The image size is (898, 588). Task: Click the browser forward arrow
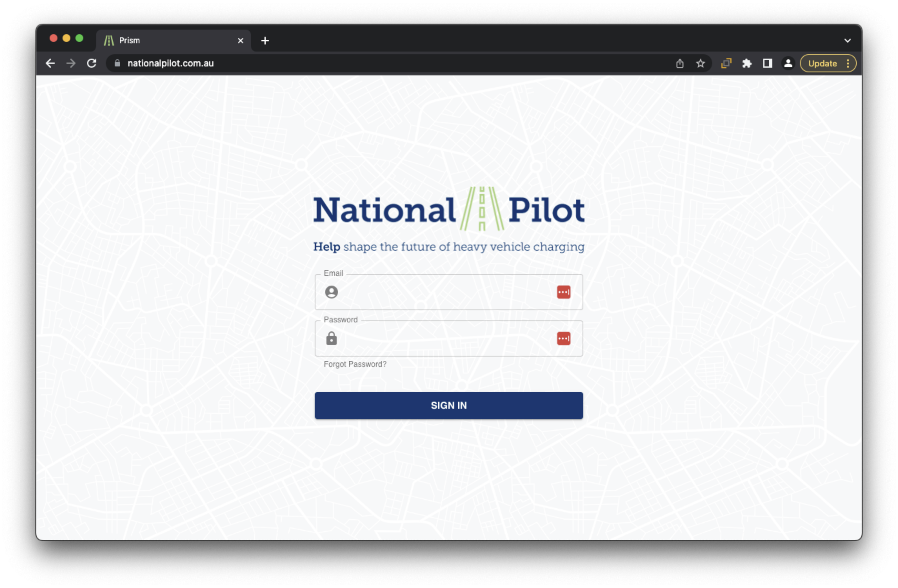pyautogui.click(x=71, y=64)
